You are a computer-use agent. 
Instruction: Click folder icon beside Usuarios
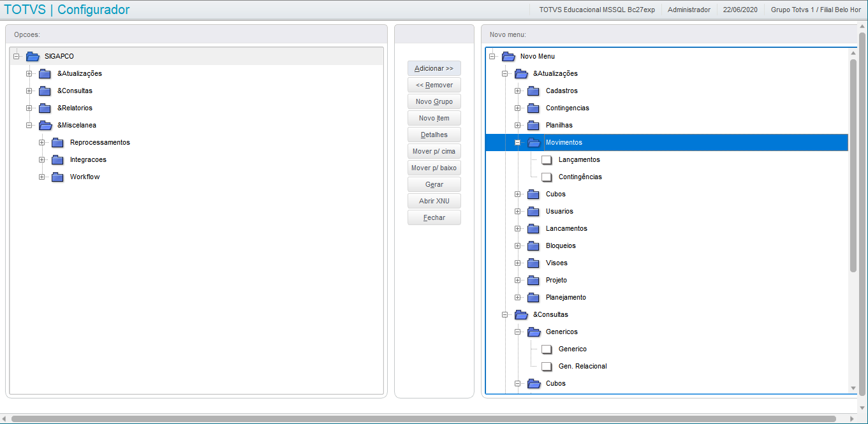point(533,211)
